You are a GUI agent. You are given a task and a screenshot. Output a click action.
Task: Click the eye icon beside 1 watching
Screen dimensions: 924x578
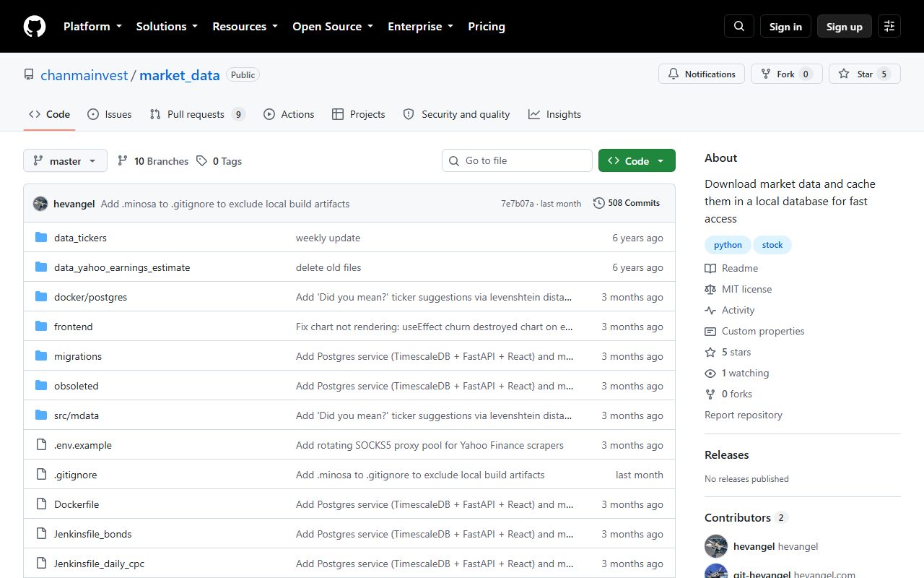[710, 373]
